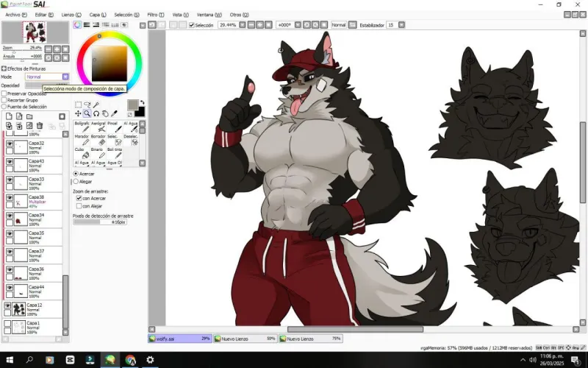Select layer Capa34 in layer list

coord(34,219)
